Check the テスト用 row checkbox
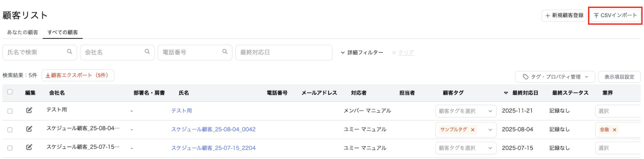644x159 pixels. tap(10, 111)
